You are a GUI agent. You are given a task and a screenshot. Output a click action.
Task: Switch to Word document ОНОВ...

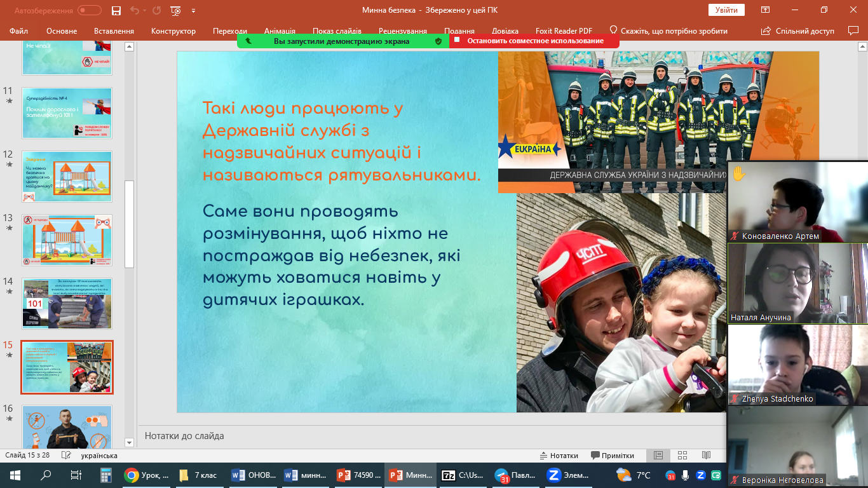[253, 475]
